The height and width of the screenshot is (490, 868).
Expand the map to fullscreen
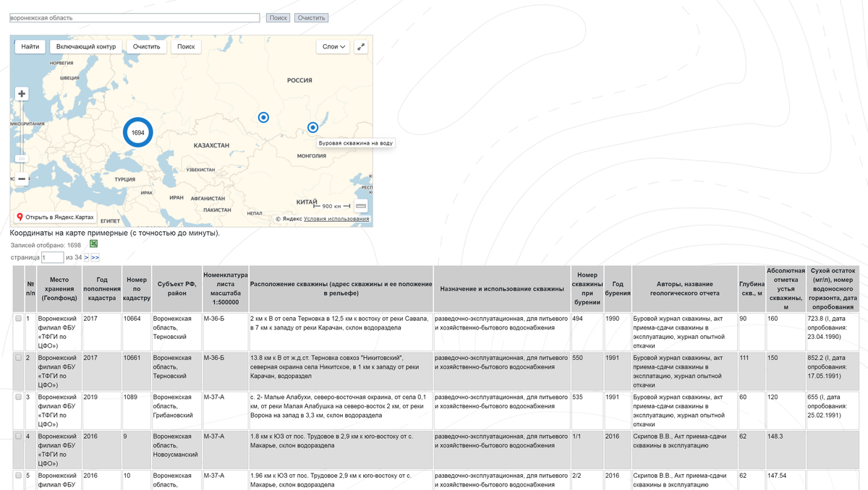coord(362,46)
